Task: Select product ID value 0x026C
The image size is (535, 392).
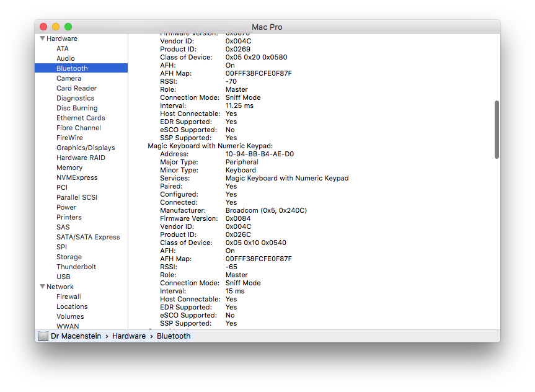Action: 238,234
